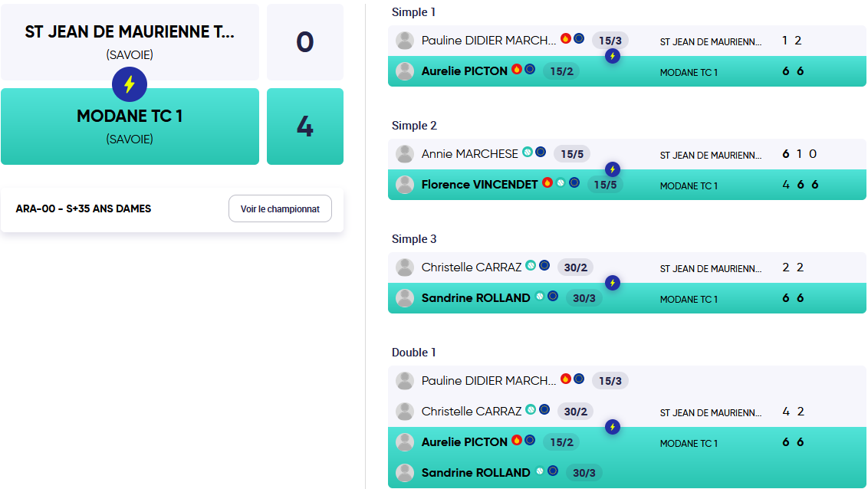The image size is (868, 489).
Task: Click the lightning icon in the Simple 2 match
Action: click(612, 169)
